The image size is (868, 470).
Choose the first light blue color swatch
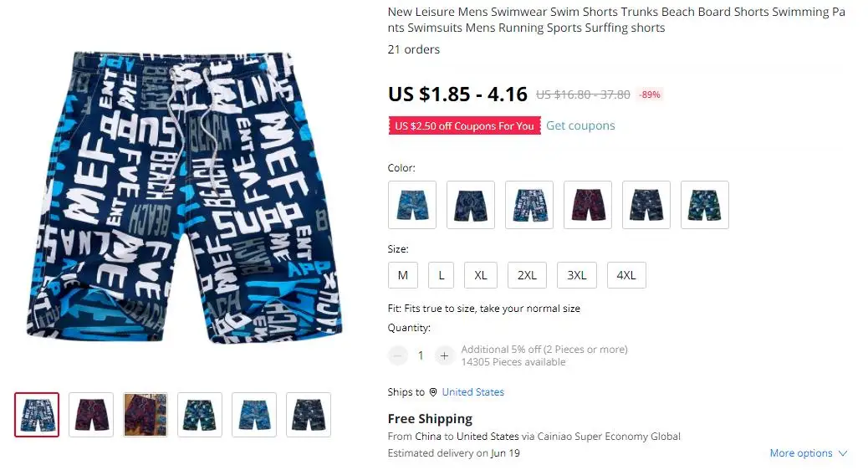[x=412, y=205]
